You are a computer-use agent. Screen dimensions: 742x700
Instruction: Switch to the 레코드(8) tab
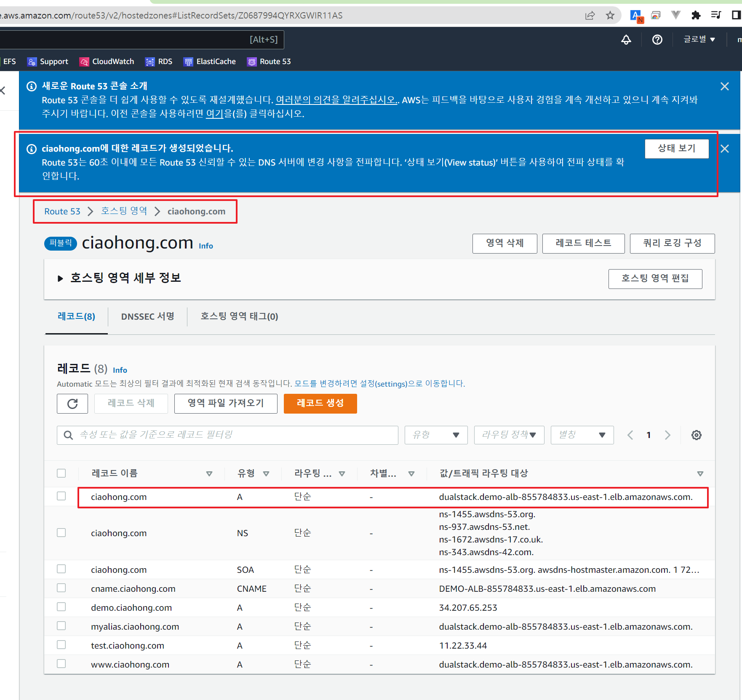pyautogui.click(x=76, y=317)
